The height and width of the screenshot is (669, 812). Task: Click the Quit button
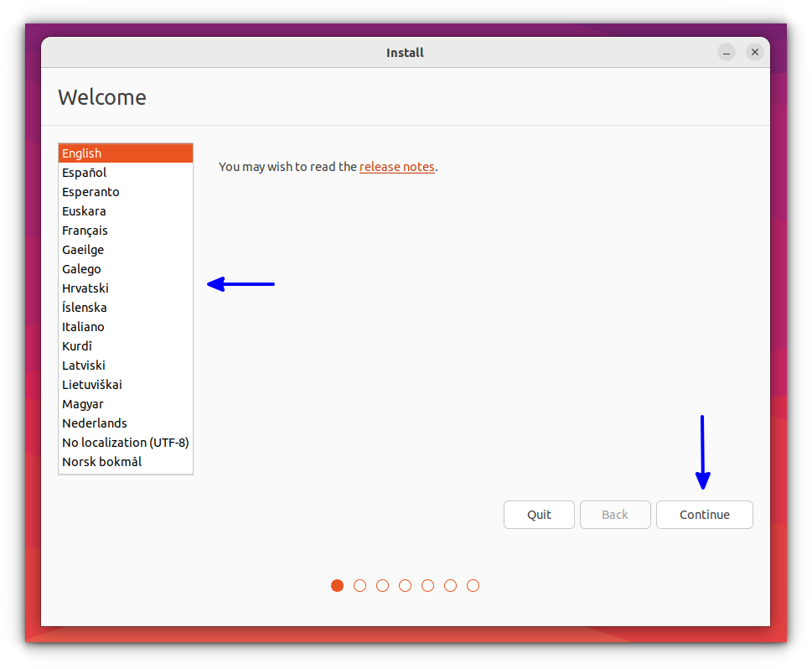click(539, 515)
